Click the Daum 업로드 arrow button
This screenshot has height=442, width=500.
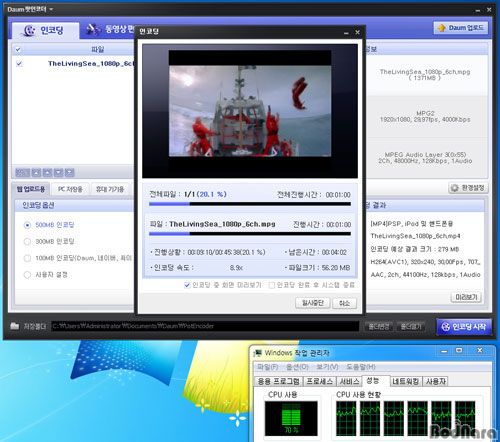coord(461,28)
